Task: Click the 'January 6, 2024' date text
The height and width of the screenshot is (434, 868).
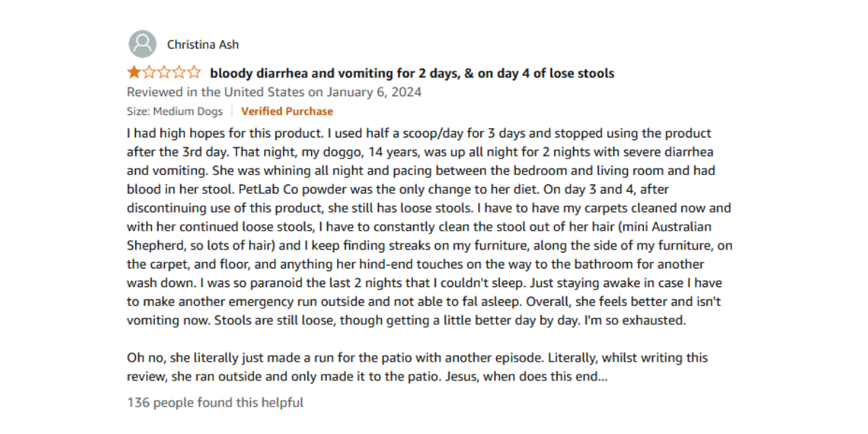Action: coord(373,92)
